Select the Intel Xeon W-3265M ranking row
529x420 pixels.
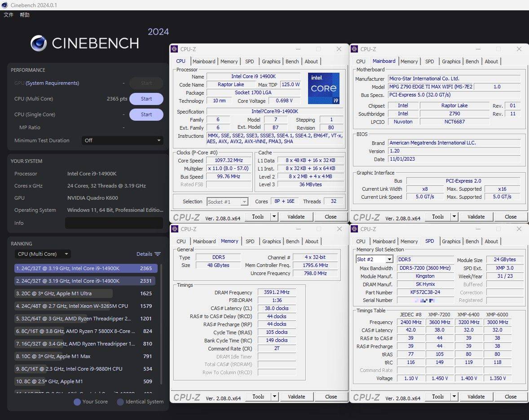85,306
